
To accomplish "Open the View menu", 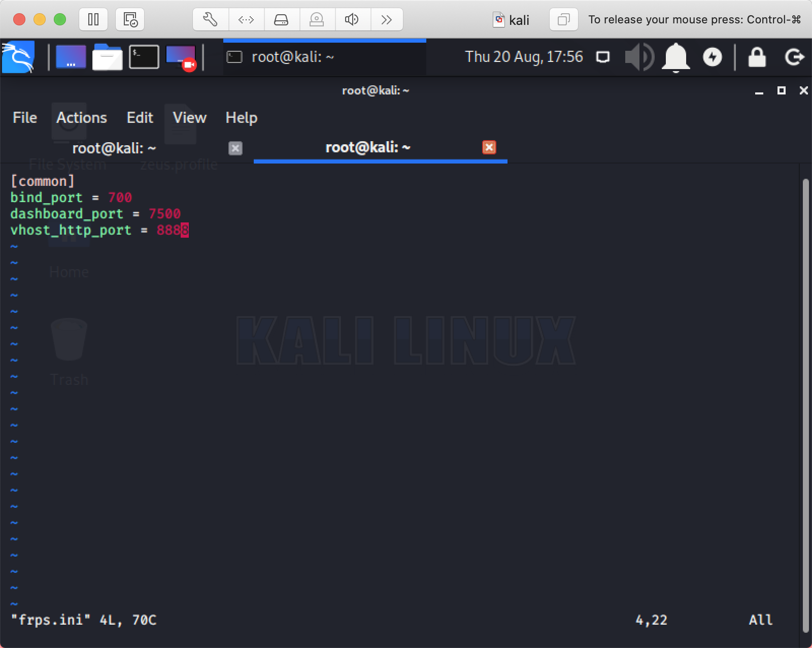I will 190,118.
